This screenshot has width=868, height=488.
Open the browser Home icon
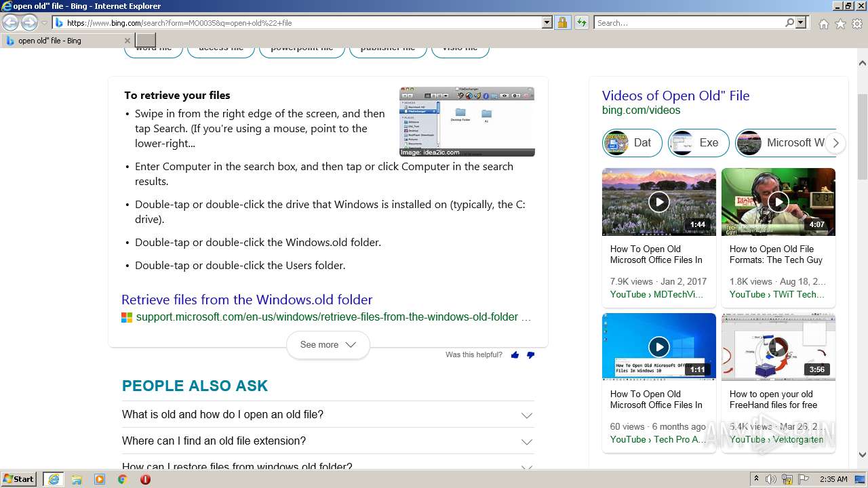point(823,24)
